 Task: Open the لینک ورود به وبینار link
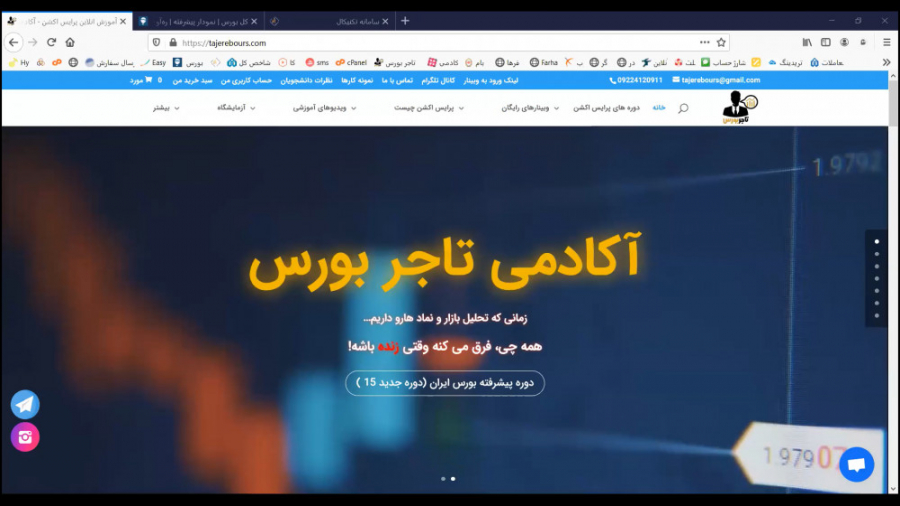[491, 80]
